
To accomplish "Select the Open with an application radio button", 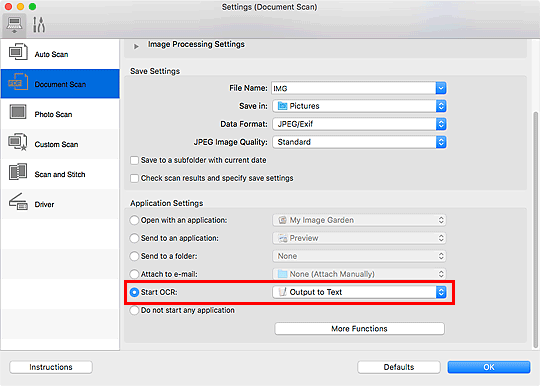I will tap(134, 220).
